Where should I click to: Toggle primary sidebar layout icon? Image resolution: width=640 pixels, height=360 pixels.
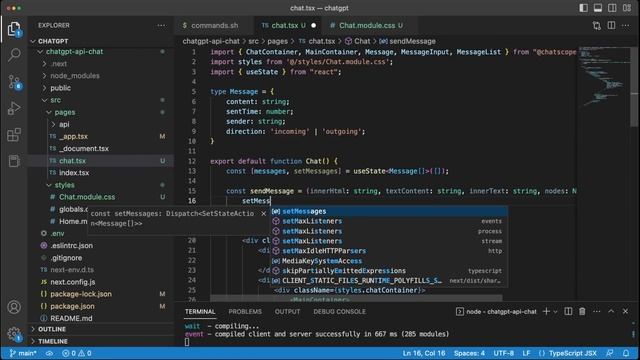click(584, 8)
